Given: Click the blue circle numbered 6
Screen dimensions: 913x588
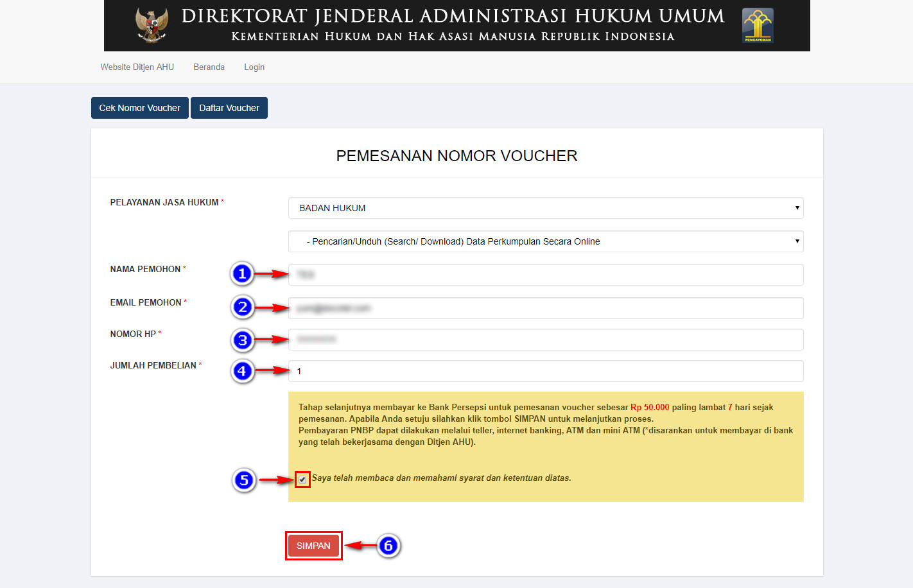Looking at the screenshot, I should tap(388, 546).
